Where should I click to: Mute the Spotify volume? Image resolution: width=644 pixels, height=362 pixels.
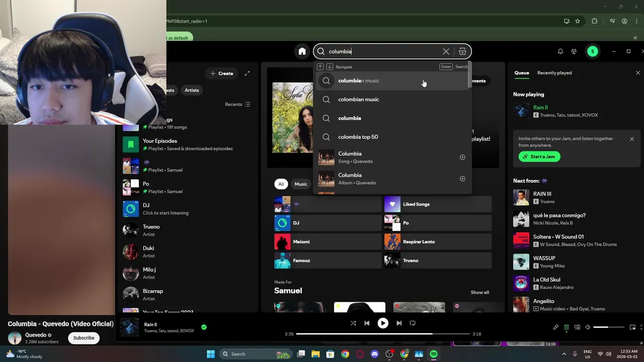pyautogui.click(x=588, y=327)
